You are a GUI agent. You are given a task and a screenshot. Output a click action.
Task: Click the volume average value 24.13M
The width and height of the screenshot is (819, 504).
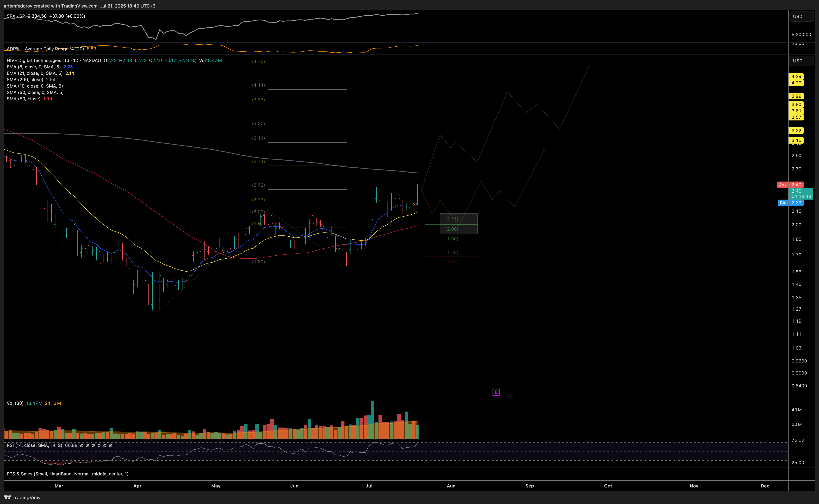click(x=53, y=403)
